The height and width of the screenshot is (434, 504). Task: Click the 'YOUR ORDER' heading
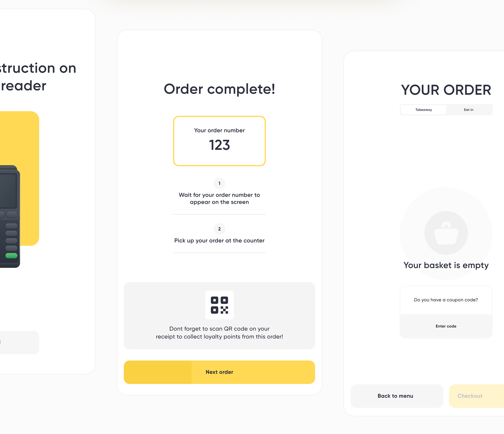446,90
